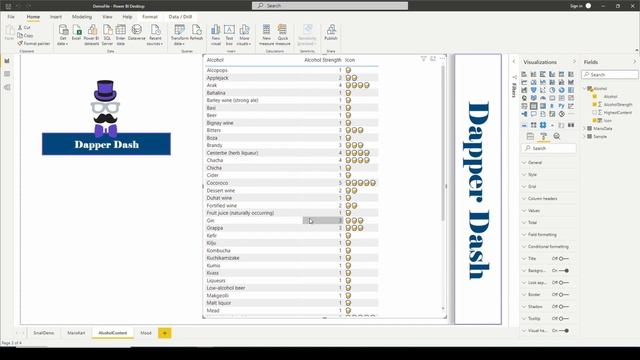The height and width of the screenshot is (360, 640).
Task: Open the Mood page tab
Action: [x=146, y=333]
